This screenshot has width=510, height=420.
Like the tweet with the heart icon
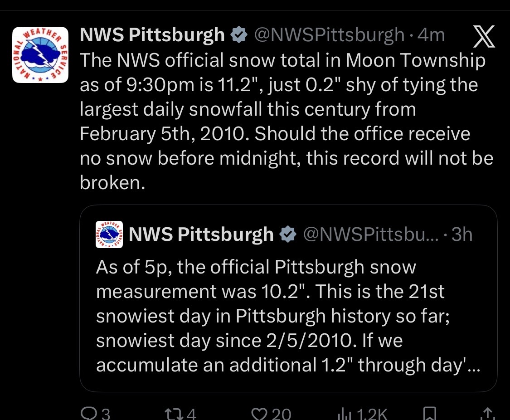tap(260, 413)
